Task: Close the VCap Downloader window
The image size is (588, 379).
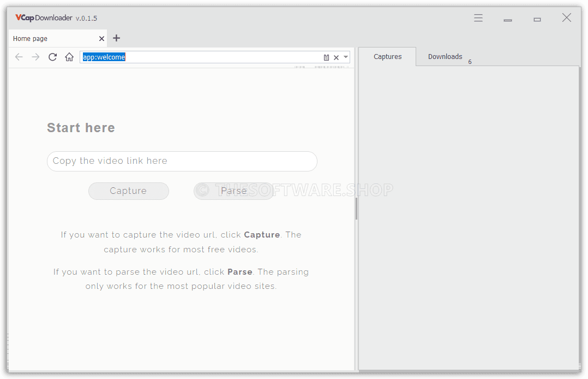Action: pos(566,17)
